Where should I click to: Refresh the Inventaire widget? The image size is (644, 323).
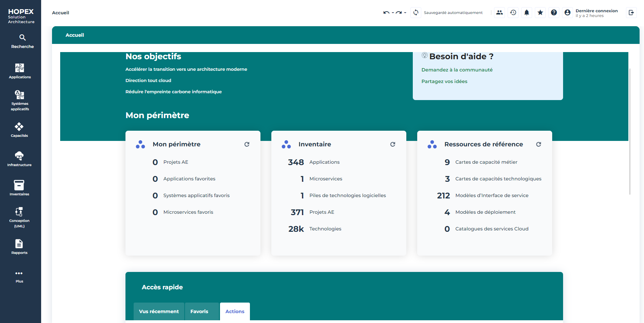pos(392,144)
